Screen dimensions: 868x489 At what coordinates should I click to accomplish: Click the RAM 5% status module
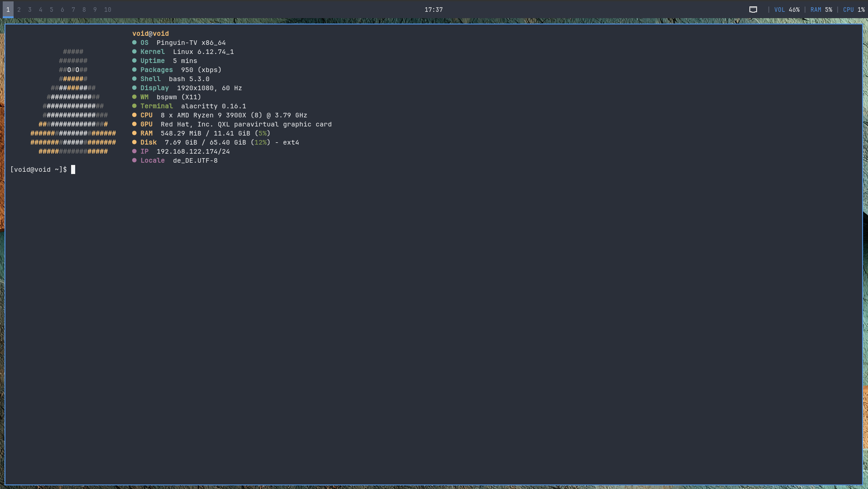[x=821, y=10]
